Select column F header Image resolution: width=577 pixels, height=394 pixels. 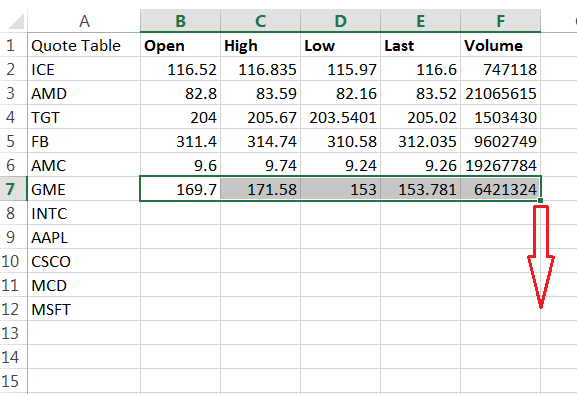click(500, 21)
